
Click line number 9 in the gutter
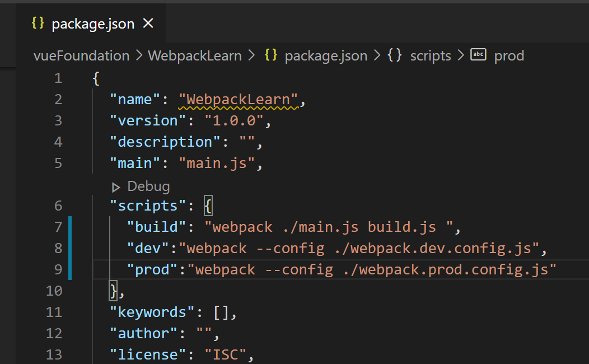click(58, 269)
